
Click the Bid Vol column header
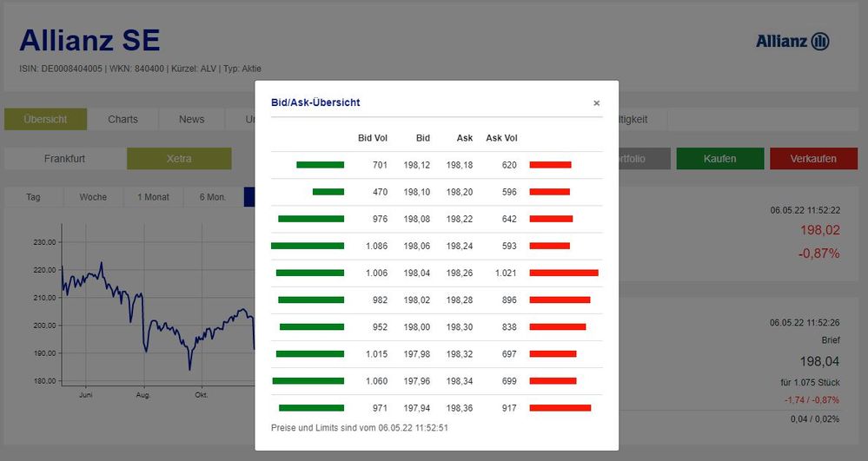[373, 138]
